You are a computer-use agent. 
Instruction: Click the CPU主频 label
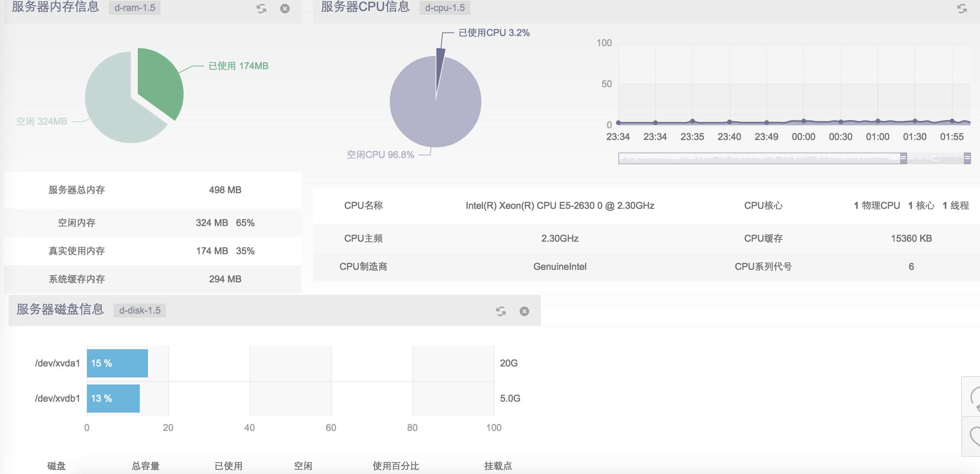pyautogui.click(x=364, y=238)
